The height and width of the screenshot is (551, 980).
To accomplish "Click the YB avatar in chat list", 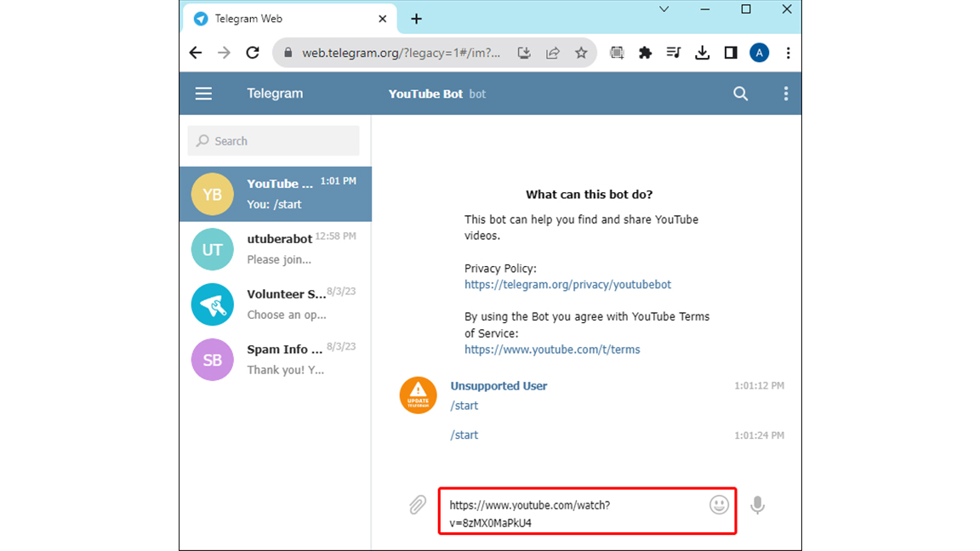I will (213, 194).
